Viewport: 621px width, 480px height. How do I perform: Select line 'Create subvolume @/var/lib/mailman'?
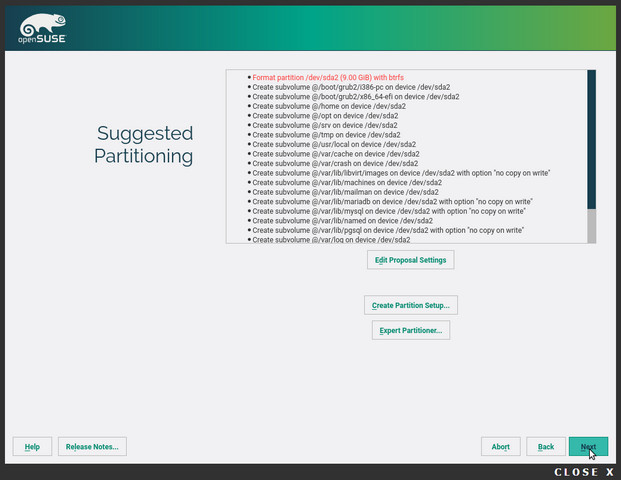[x=345, y=192]
